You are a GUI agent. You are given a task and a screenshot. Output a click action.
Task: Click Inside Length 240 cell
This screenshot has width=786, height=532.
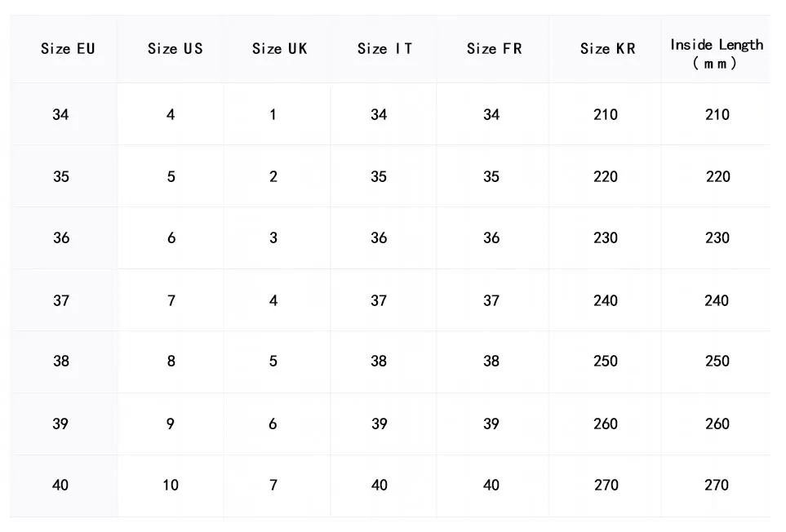(717, 301)
